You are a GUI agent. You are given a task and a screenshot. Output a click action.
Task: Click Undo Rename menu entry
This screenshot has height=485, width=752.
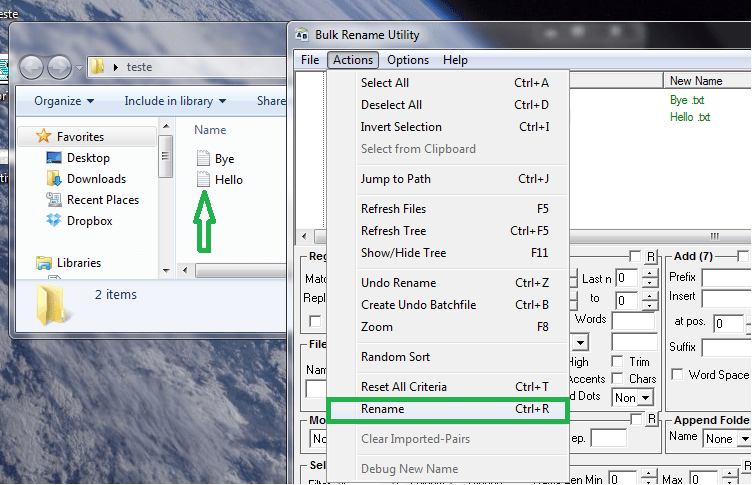(398, 283)
